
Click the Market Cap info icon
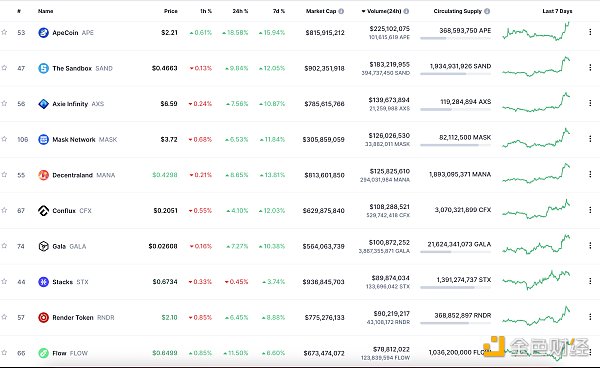(x=341, y=11)
